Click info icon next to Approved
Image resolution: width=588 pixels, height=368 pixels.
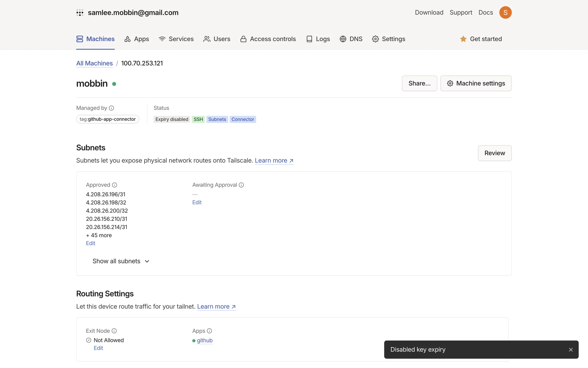click(x=115, y=185)
